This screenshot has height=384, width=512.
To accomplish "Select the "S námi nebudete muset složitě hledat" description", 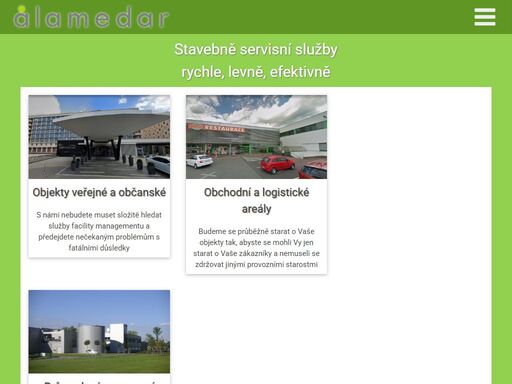I will pos(99,231).
